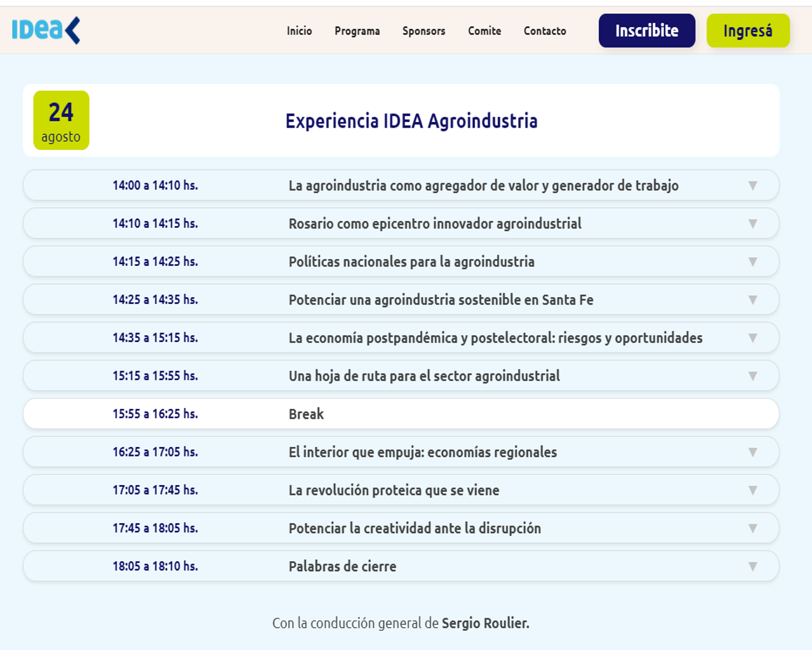Show details for La revolución proteica
812x650 pixels.
tap(752, 490)
